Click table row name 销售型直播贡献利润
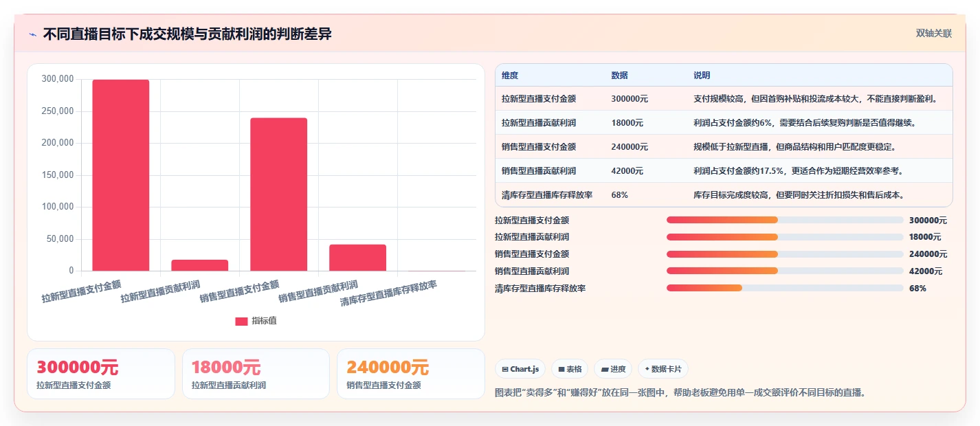Viewport: 980px width, 426px height. [x=539, y=171]
